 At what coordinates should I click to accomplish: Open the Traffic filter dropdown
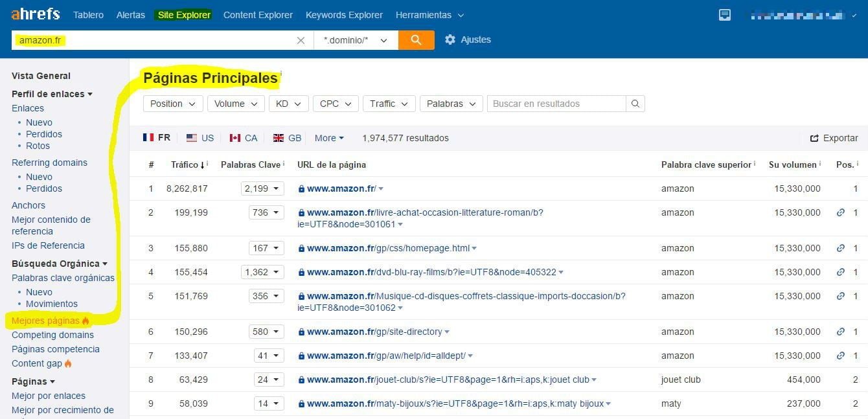389,104
